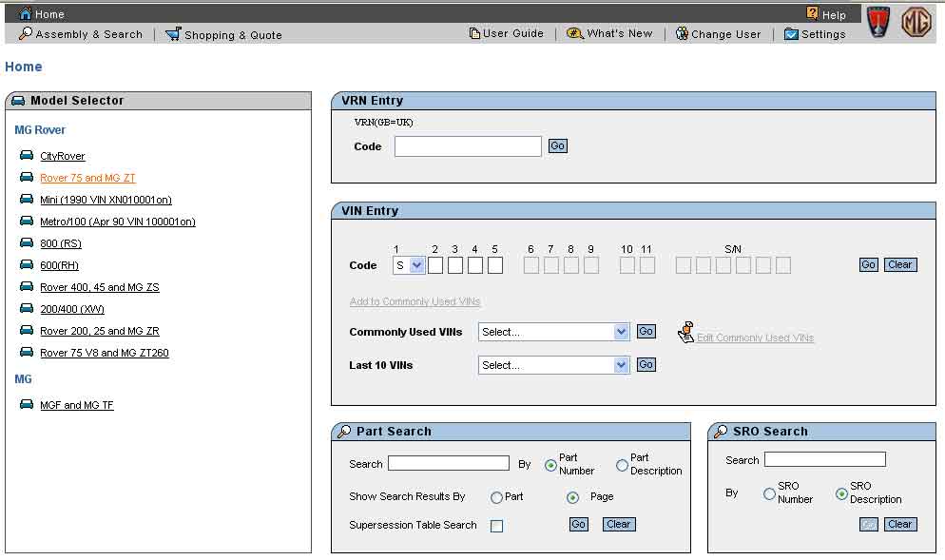The width and height of the screenshot is (945, 560).
Task: Click the car icon beside MGF and MG TF
Action: click(x=27, y=404)
